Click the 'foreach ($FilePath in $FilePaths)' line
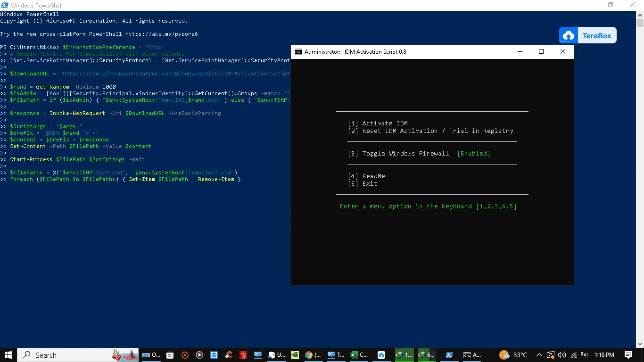The width and height of the screenshot is (644, 362). click(x=125, y=179)
